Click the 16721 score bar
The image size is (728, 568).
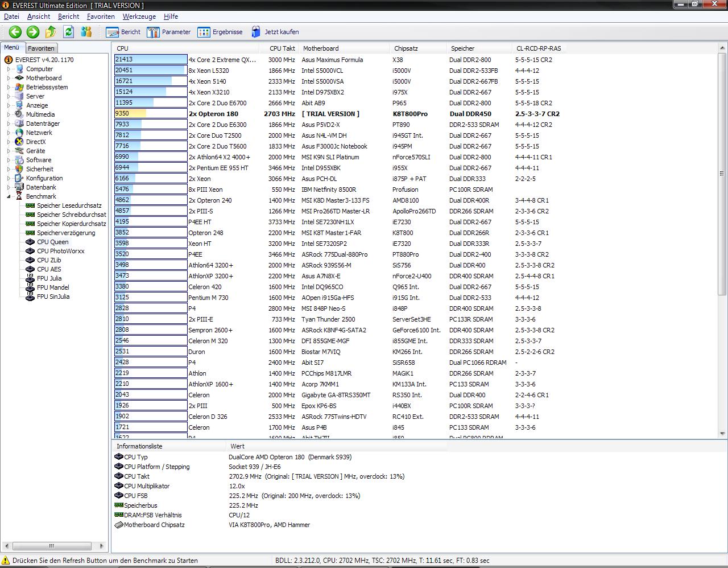coord(151,81)
